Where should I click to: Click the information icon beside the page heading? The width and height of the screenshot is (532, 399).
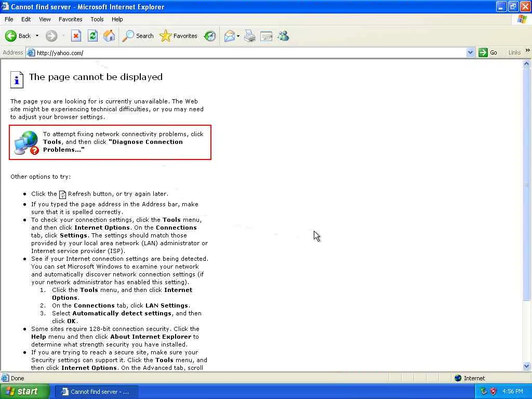click(17, 79)
